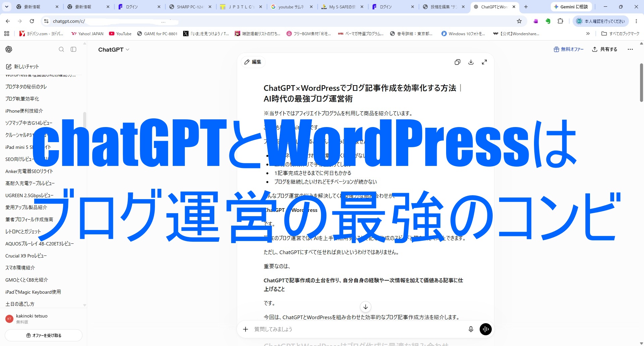Screen dimensions: 644x346
Task: Click the page vertical scrollbar thumb
Action: (x=641, y=82)
